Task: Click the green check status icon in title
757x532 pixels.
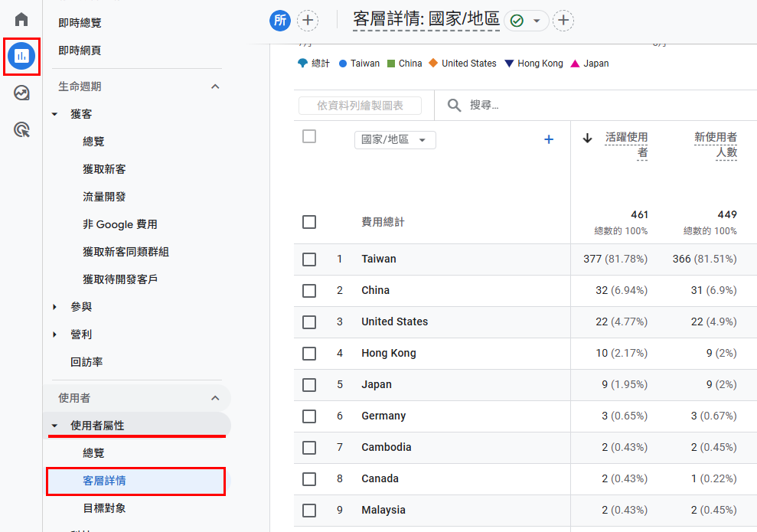Action: coord(517,21)
